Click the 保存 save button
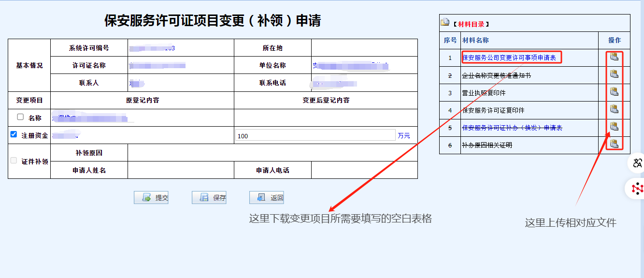Image resolution: width=644 pixels, height=278 pixels. coord(209,197)
